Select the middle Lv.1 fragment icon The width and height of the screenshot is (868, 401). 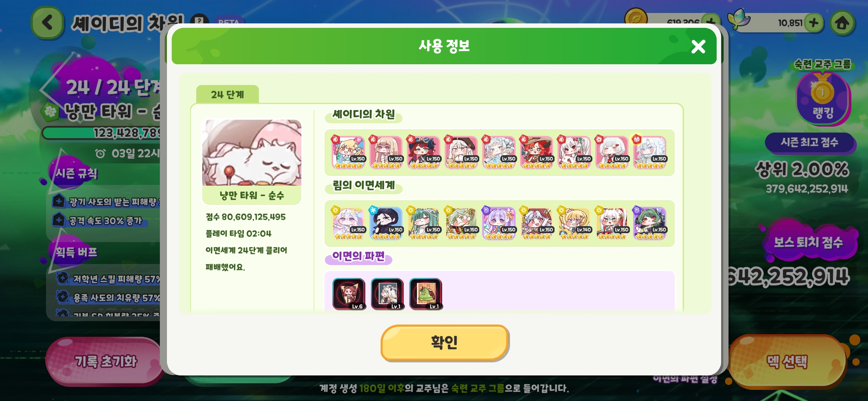(387, 294)
